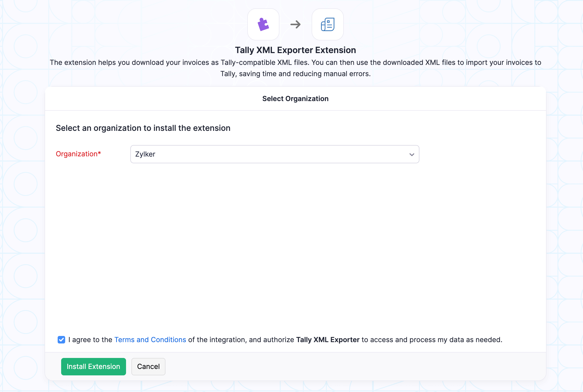Open the Terms and Conditions link
The width and height of the screenshot is (583, 392).
pos(150,340)
